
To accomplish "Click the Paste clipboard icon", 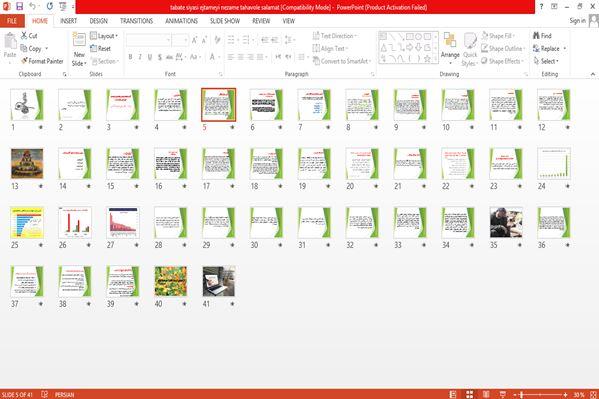I will 10,41.
